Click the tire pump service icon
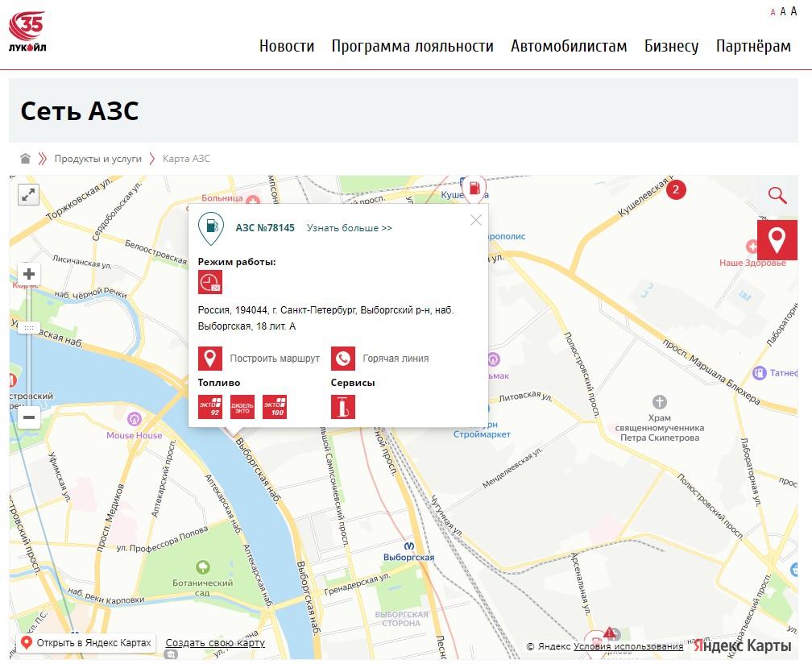The height and width of the screenshot is (664, 812). (343, 407)
